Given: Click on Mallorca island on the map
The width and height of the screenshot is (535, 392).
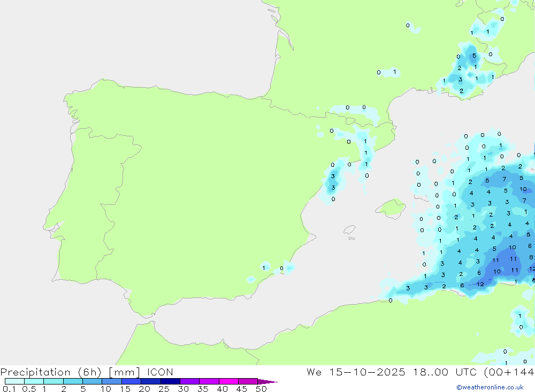Looking at the screenshot, I should pos(391,208).
